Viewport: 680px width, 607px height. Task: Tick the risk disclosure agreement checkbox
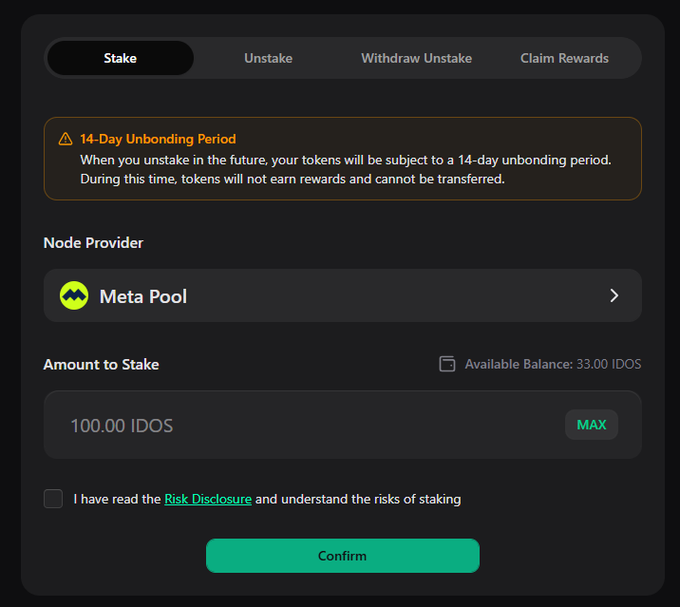(53, 499)
